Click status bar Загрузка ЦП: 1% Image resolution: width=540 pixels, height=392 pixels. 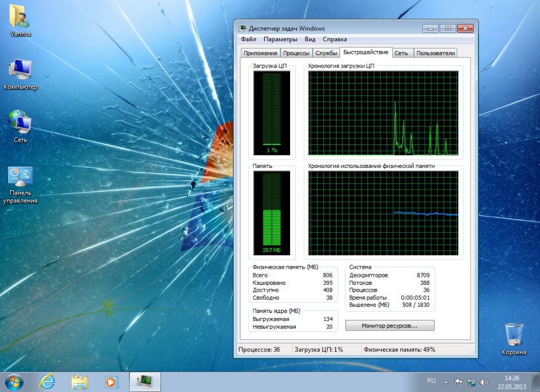pyautogui.click(x=319, y=350)
